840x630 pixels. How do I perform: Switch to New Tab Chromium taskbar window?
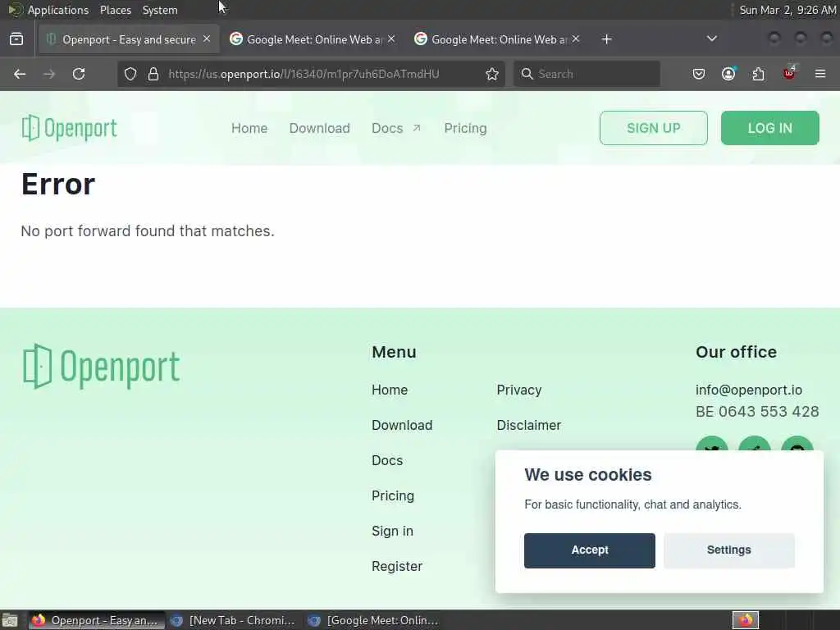233,620
